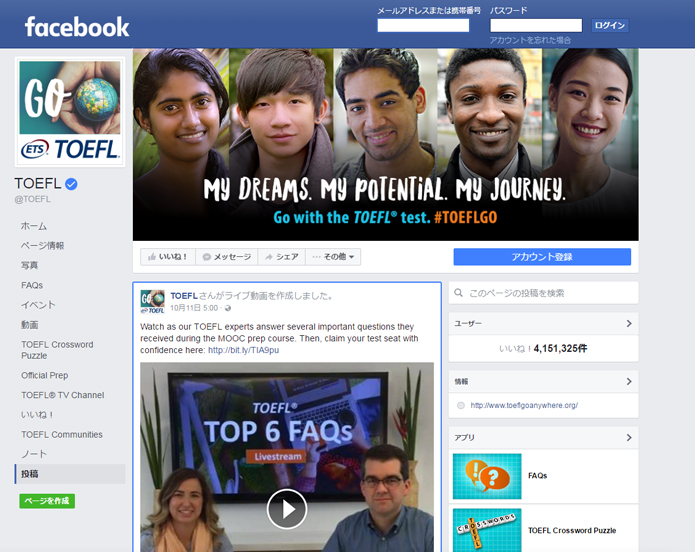Click the thumbs-up いいね! button below the cover photo
The height and width of the screenshot is (552, 695).
pos(168,257)
